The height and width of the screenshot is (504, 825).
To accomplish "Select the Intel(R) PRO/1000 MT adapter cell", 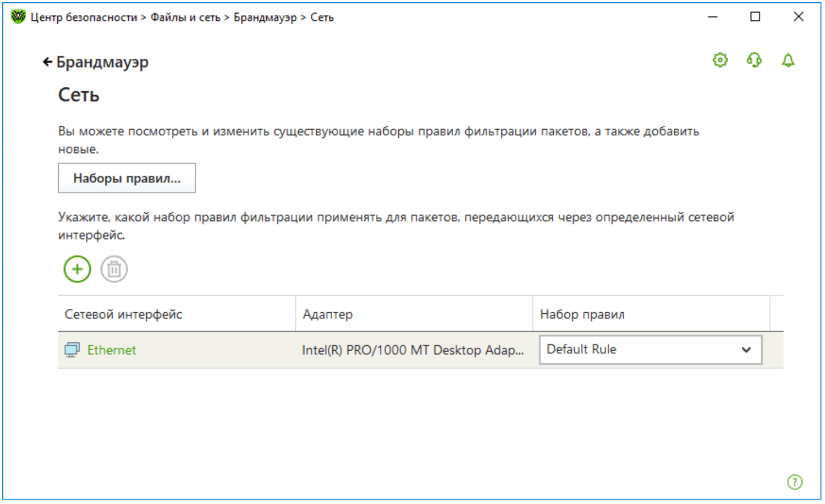I will point(413,350).
